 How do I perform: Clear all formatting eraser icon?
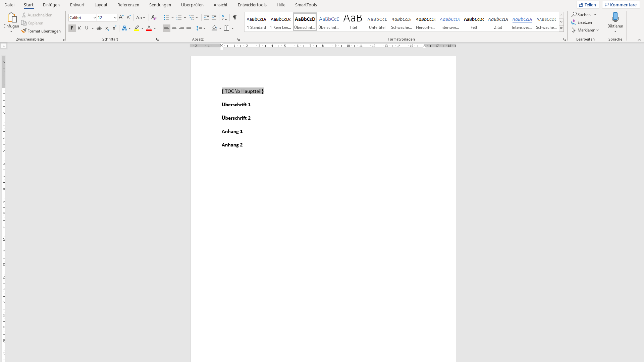coord(154,17)
